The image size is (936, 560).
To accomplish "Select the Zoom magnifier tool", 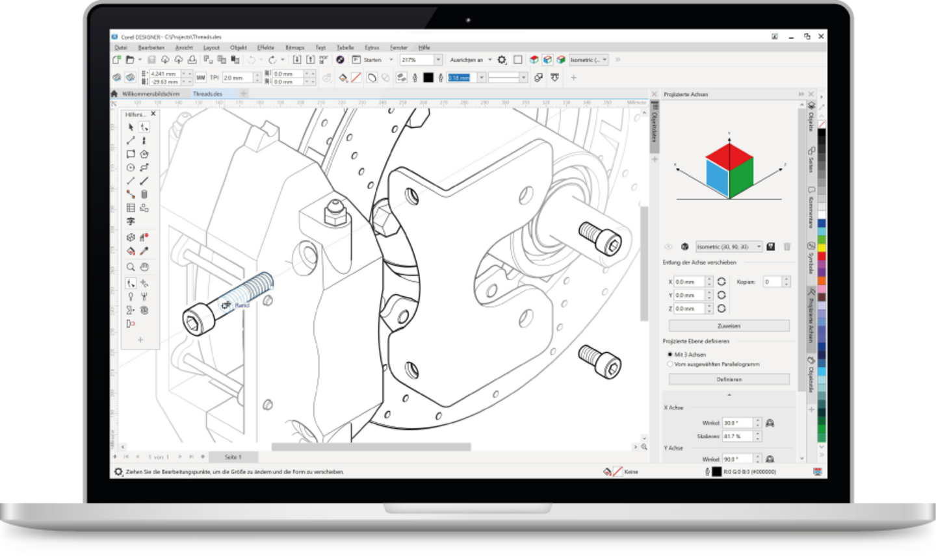I will tap(131, 267).
